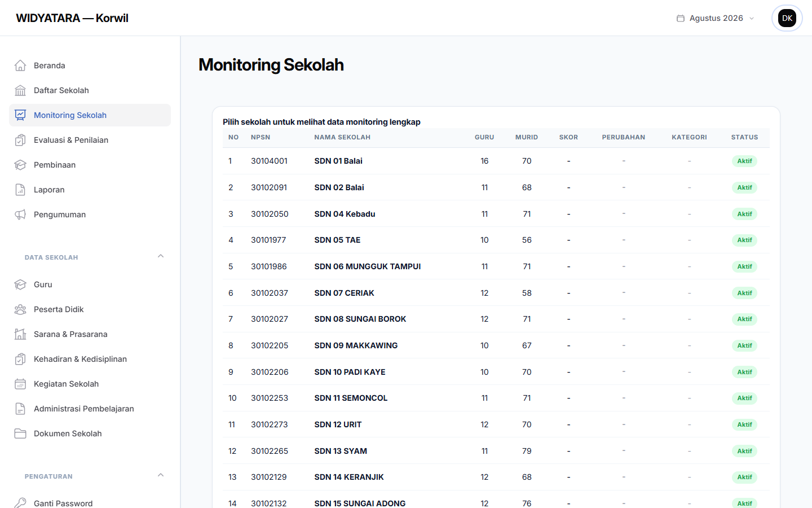Click NPSN 30102050
812x508 pixels.
(x=270, y=214)
